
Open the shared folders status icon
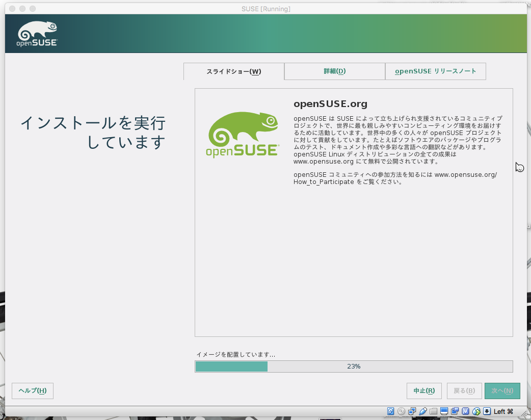click(x=433, y=411)
